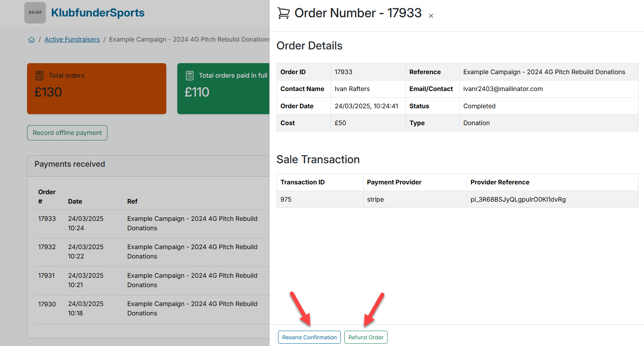Click the Completed status value

(x=479, y=106)
